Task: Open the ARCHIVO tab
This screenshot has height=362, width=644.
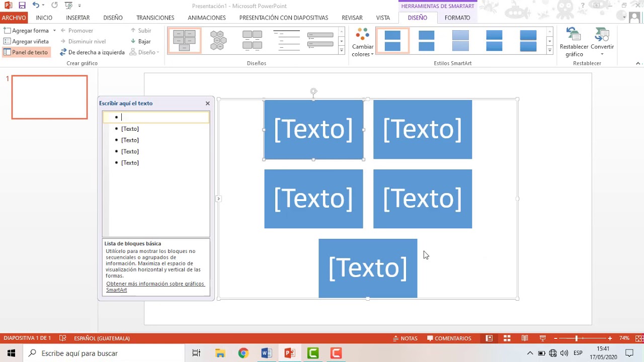Action: tap(14, 18)
